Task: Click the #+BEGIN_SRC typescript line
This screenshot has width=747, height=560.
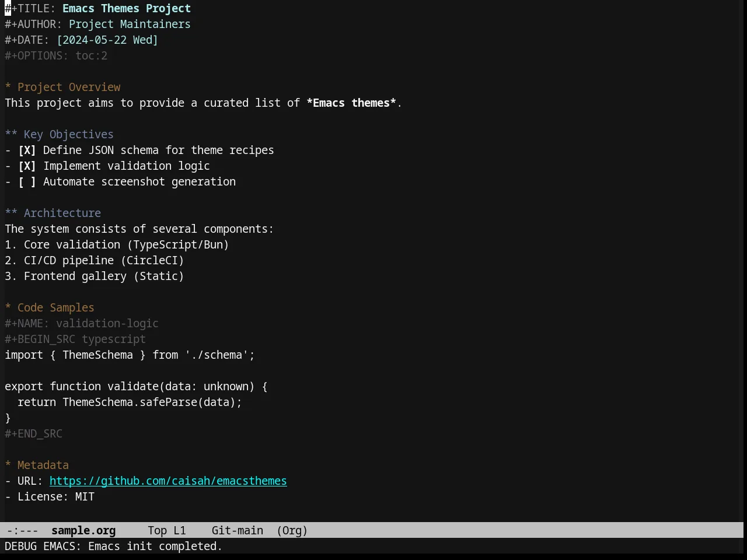Action: tap(75, 339)
